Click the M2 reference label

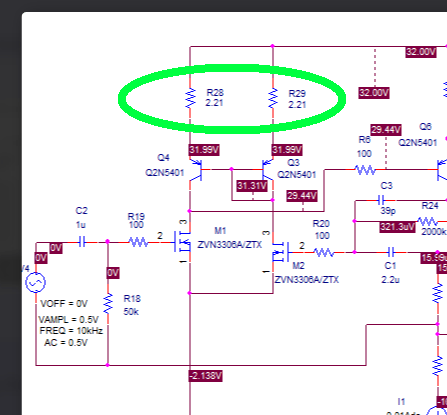(299, 266)
